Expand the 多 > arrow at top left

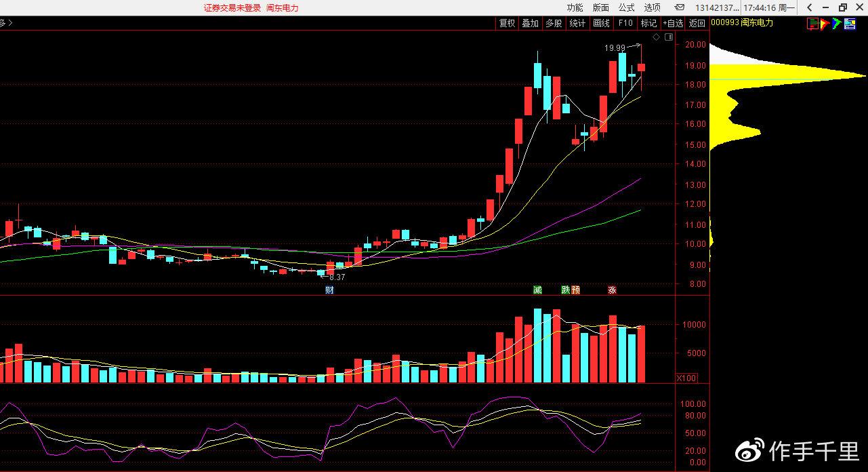(x=6, y=23)
